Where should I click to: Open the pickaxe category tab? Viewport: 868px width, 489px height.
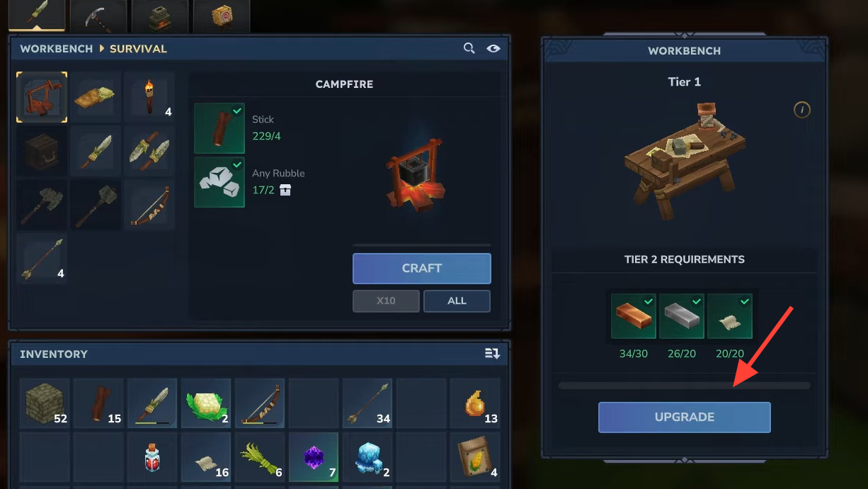pyautogui.click(x=98, y=17)
